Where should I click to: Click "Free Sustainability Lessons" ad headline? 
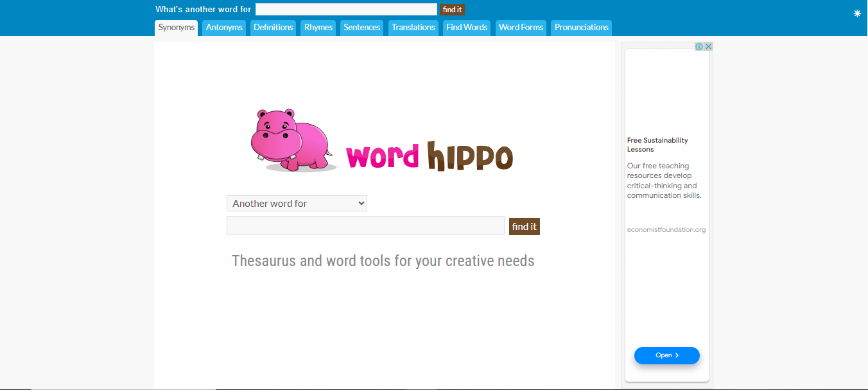click(657, 145)
